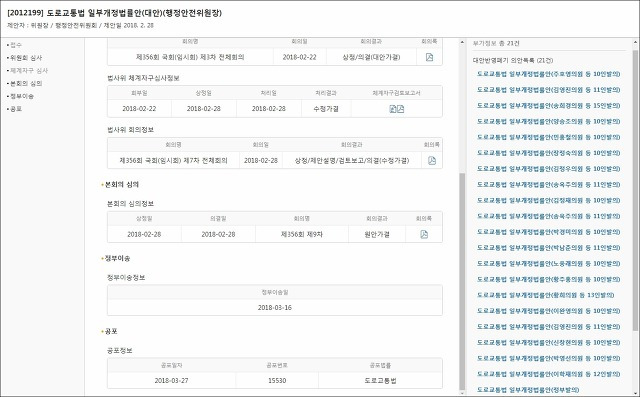Click right panel scrollbar down arrow
The image size is (640, 397).
[636, 393]
